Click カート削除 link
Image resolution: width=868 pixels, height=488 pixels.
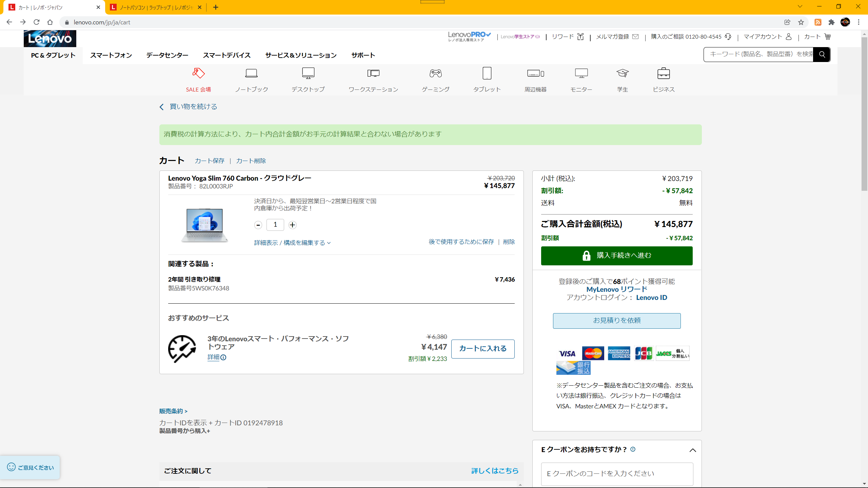pos(251,161)
